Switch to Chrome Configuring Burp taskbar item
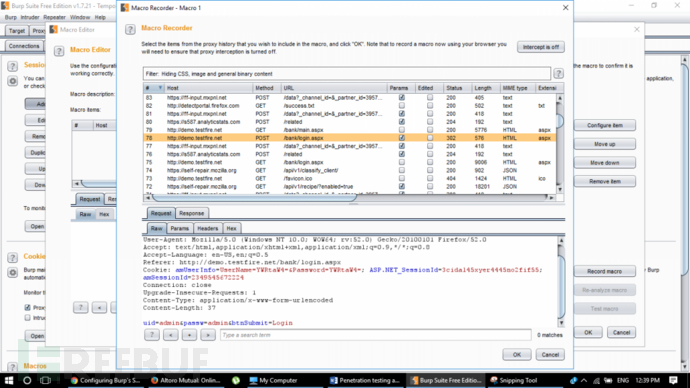The height and width of the screenshot is (388, 690). 105,380
